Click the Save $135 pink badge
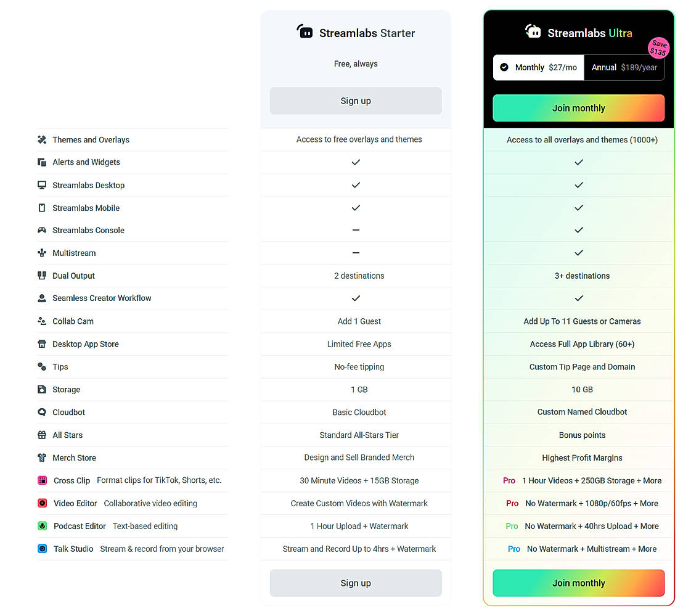This screenshot has width=683, height=616. (x=658, y=48)
